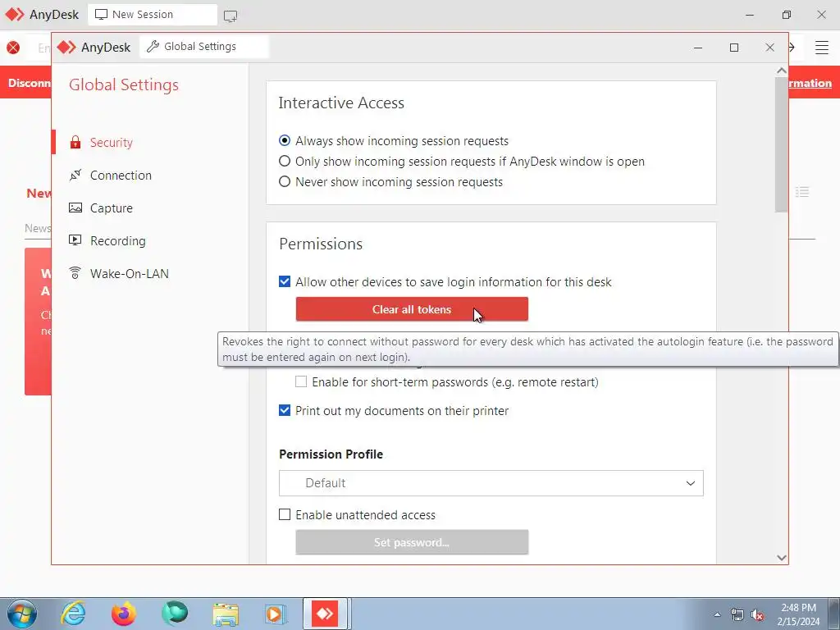Uncheck Print out my documents on their printer
Image resolution: width=840 pixels, height=630 pixels.
point(285,410)
